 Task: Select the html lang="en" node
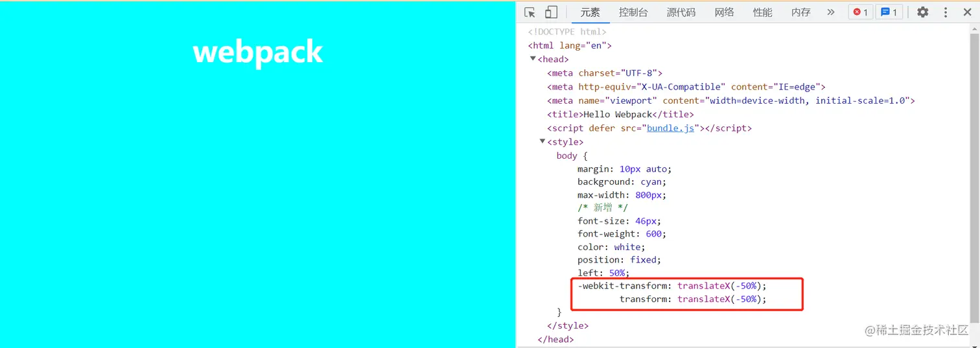570,45
